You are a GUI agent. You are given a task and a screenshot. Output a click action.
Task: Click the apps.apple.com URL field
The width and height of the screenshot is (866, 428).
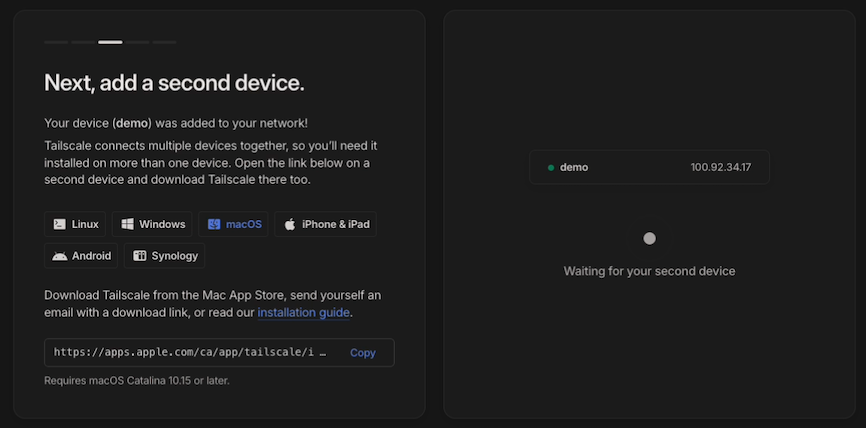point(190,352)
